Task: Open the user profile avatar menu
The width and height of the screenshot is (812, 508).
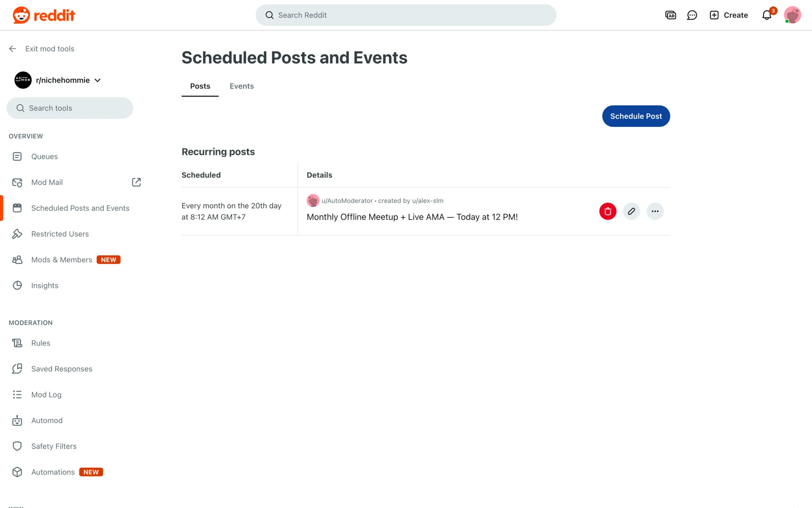Action: (x=792, y=15)
